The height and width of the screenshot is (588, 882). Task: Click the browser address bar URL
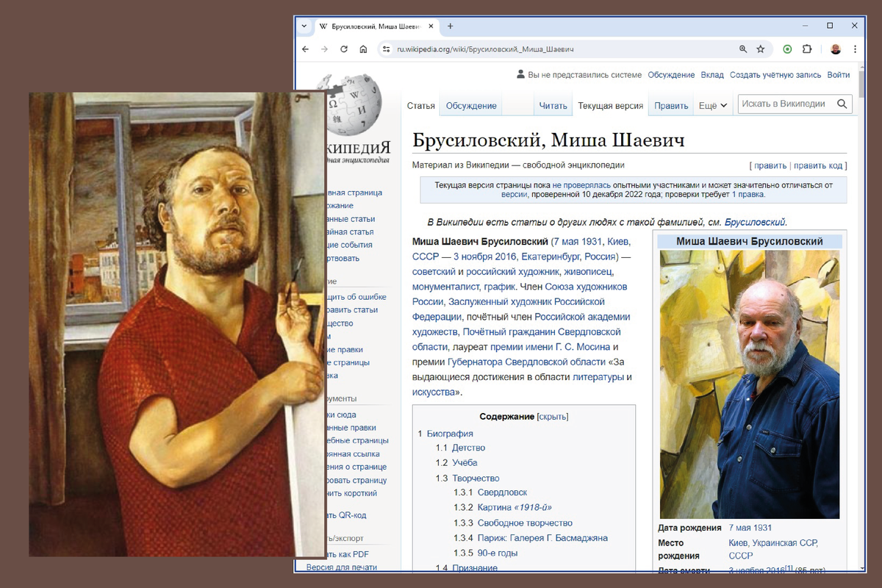485,49
